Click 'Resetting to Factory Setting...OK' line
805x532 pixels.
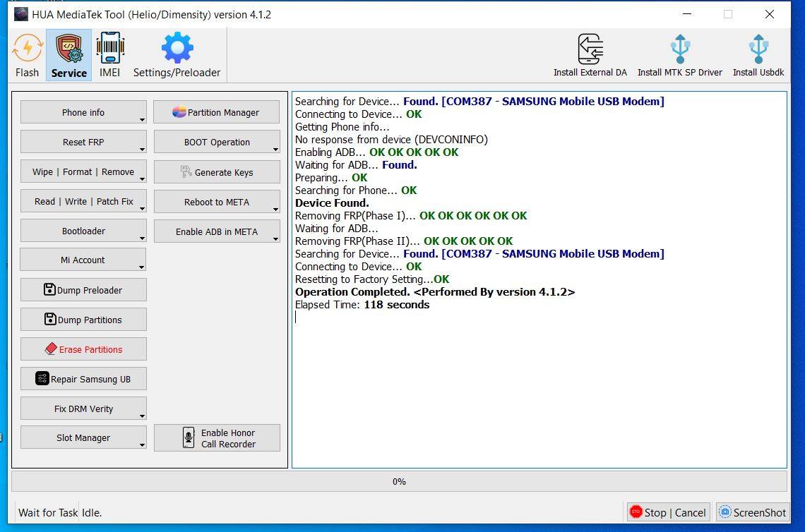[x=371, y=279]
